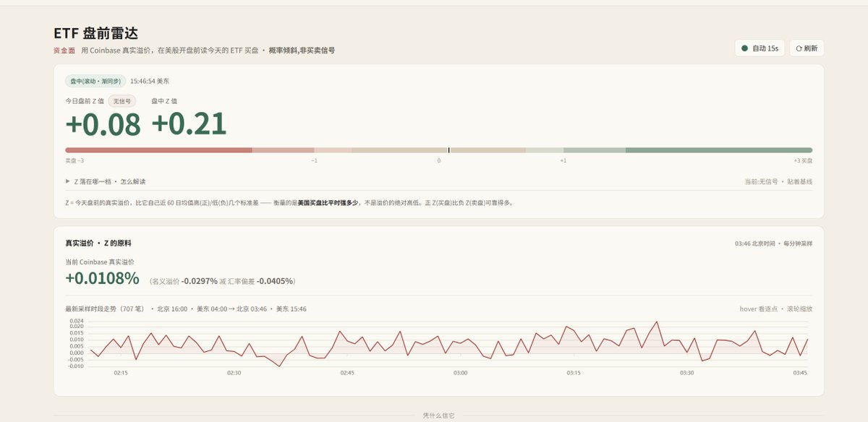Click the refresh icon in 刷新 button
The height and width of the screenshot is (422, 868).
[799, 48]
